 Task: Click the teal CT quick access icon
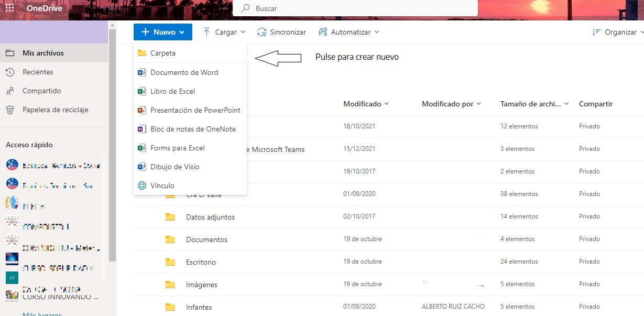(12, 277)
